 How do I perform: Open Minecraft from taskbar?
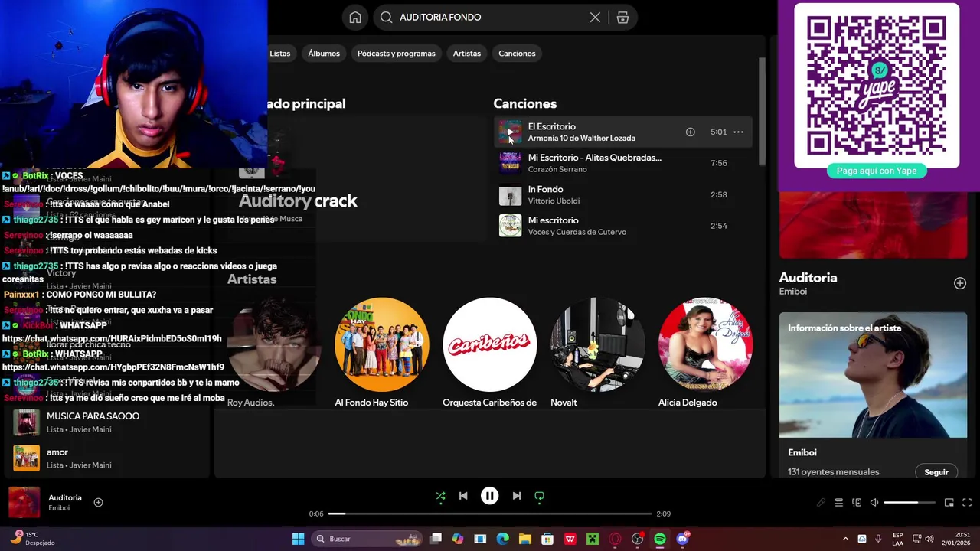(x=592, y=539)
